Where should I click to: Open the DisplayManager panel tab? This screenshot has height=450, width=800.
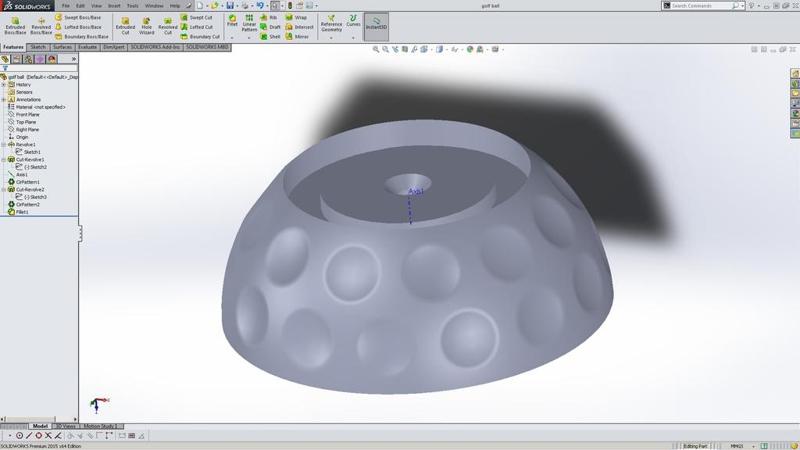52,59
